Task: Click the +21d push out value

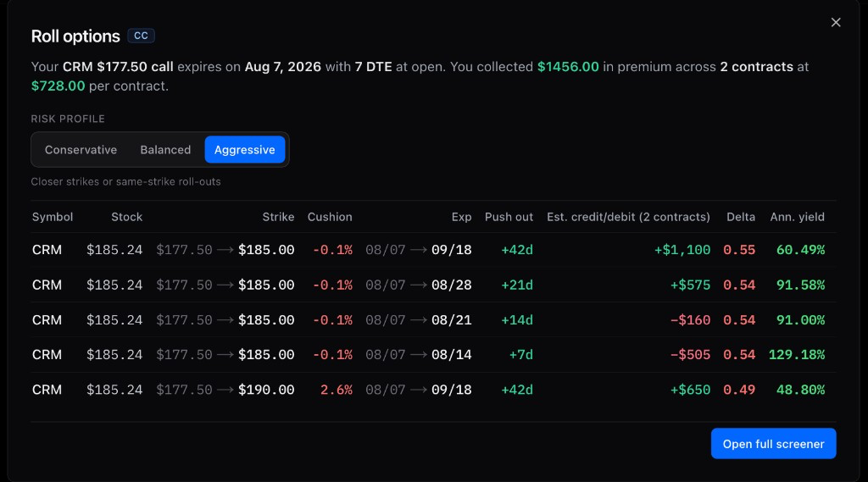Action: pyautogui.click(x=517, y=285)
